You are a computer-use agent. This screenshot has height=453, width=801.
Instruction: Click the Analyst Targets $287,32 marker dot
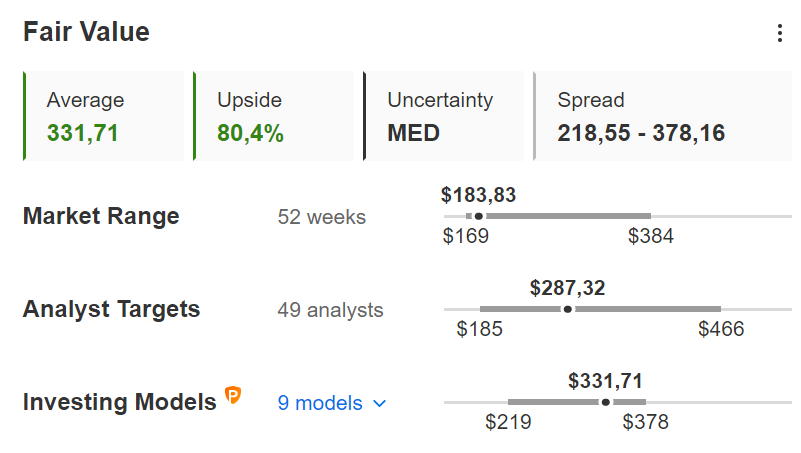[x=568, y=309]
